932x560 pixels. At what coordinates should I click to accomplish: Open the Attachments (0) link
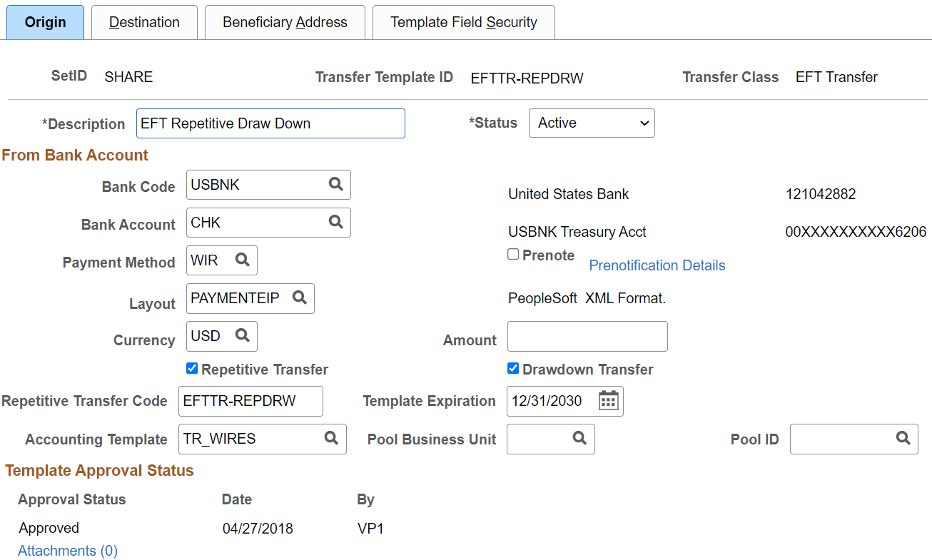click(x=67, y=550)
